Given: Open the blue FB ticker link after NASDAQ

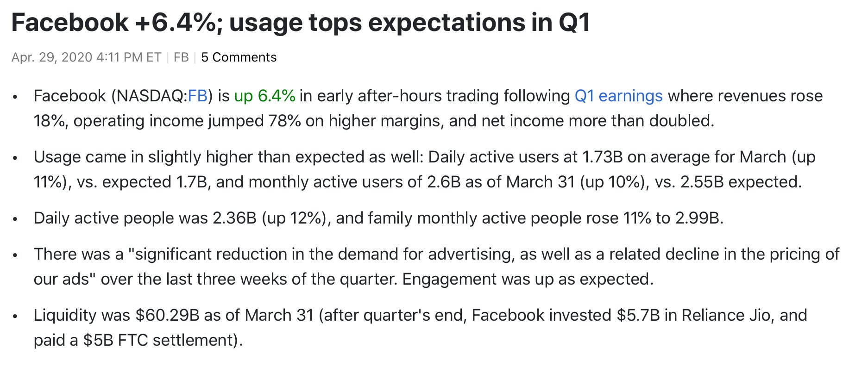Looking at the screenshot, I should point(197,96).
